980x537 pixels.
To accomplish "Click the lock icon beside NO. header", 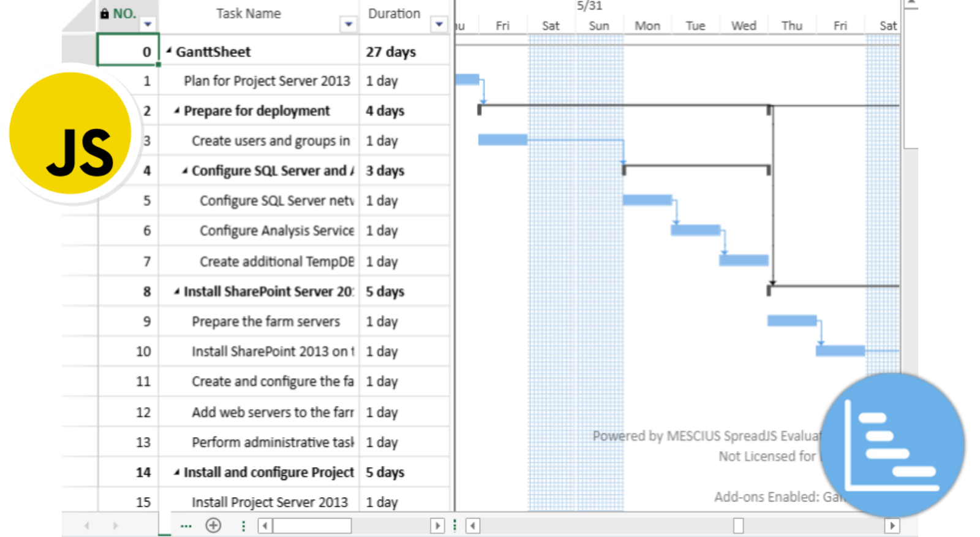I will [x=105, y=13].
